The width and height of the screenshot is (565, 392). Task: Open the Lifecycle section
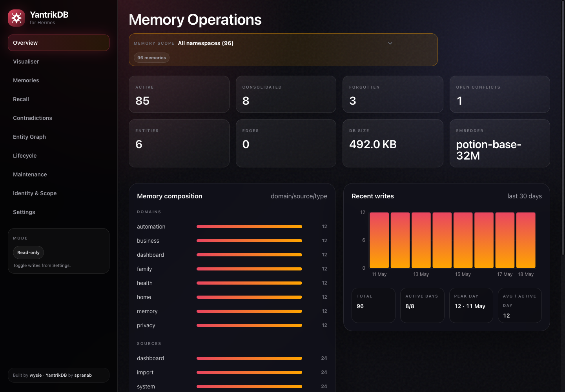click(x=58, y=156)
